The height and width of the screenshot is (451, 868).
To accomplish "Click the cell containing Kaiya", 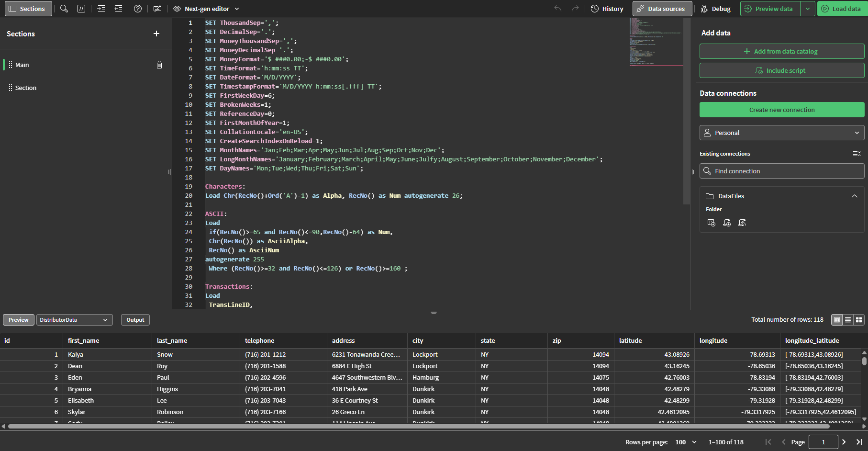I will 108,354.
